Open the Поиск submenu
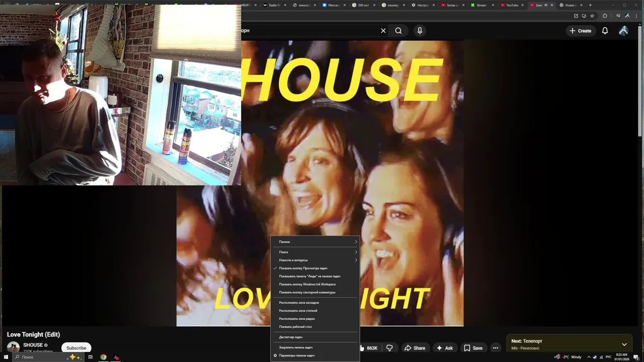Image resolution: width=644 pixels, height=362 pixels. pos(315,252)
